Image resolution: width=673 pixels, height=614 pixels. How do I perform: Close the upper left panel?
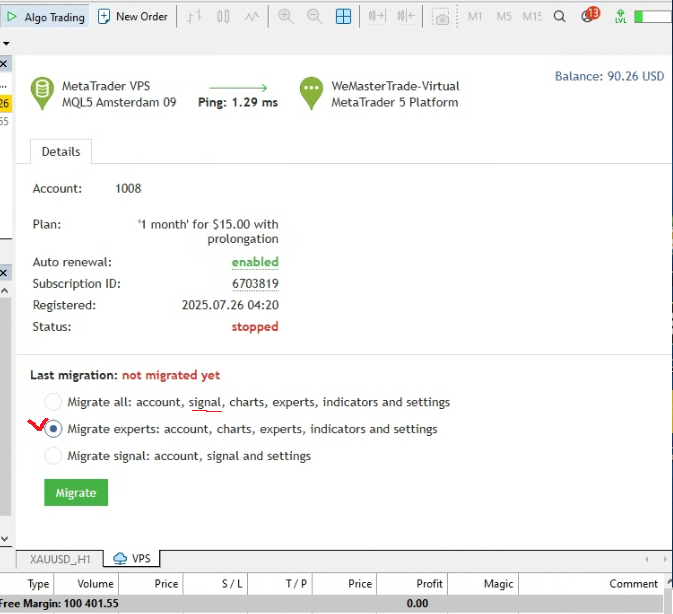click(x=3, y=64)
